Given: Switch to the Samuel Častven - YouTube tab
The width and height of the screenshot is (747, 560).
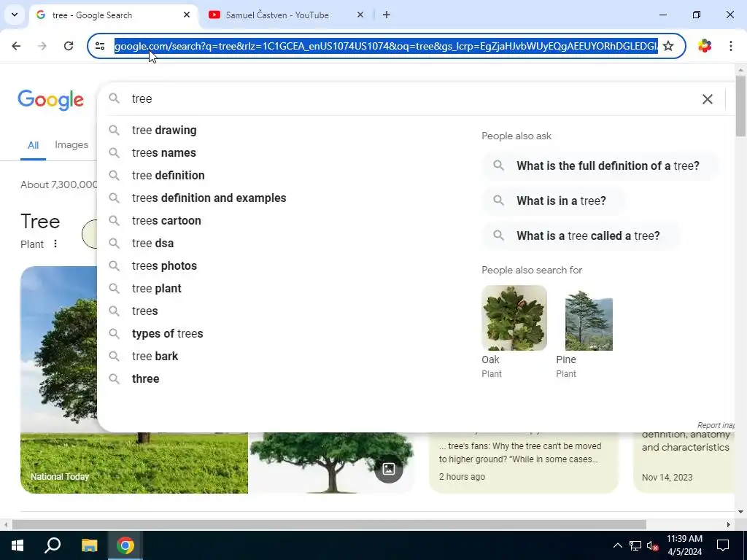Looking at the screenshot, I should pos(276,15).
